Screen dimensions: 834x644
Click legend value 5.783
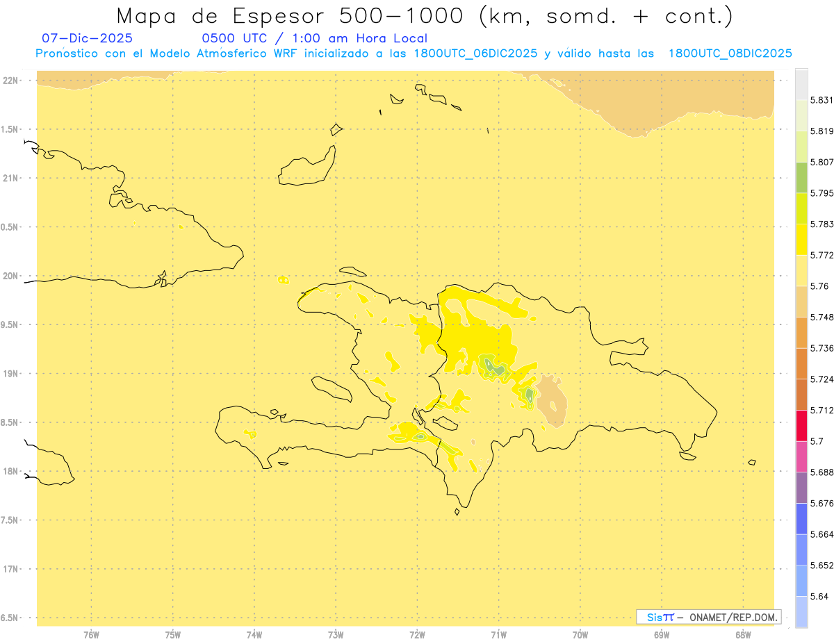(x=823, y=224)
